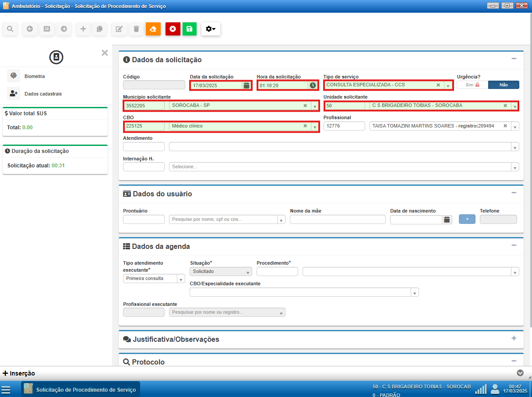Select the Solicitação de Procedimento de Serviço taskbar tab

(81, 389)
